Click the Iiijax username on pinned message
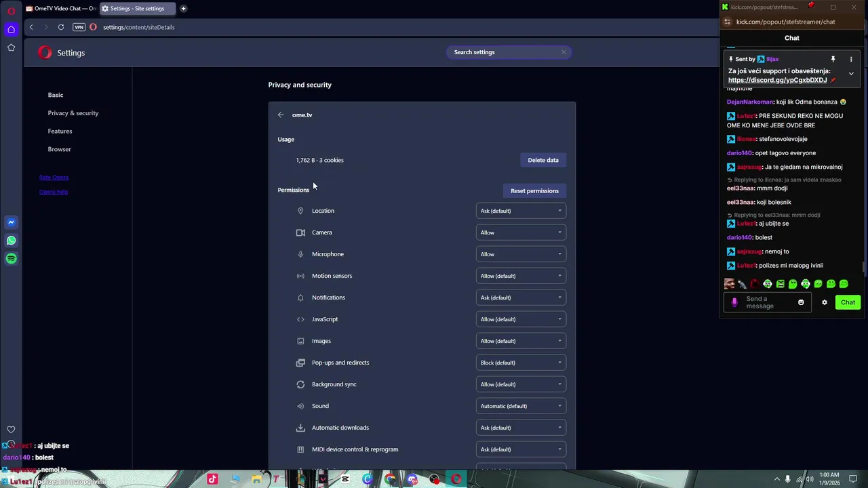This screenshot has width=868, height=488. pyautogui.click(x=772, y=59)
